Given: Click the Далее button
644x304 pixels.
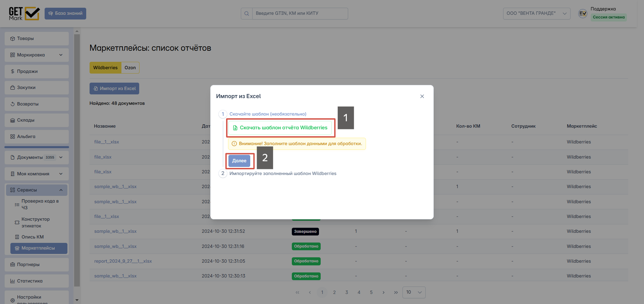Looking at the screenshot, I should (239, 161).
